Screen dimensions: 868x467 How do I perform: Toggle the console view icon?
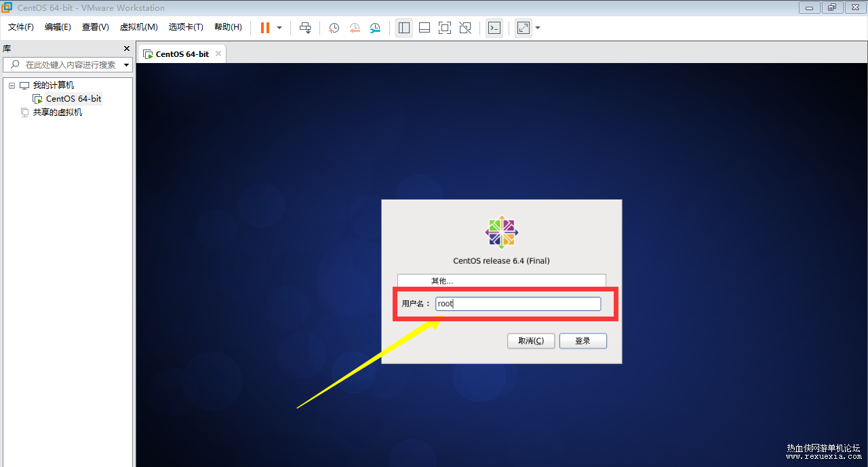point(494,28)
